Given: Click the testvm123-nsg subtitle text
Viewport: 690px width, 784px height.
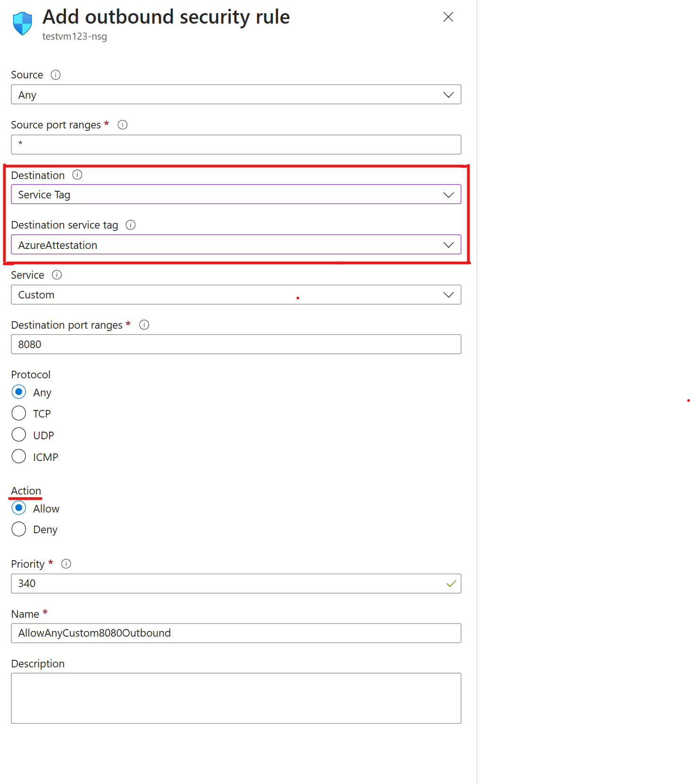Looking at the screenshot, I should coord(75,36).
